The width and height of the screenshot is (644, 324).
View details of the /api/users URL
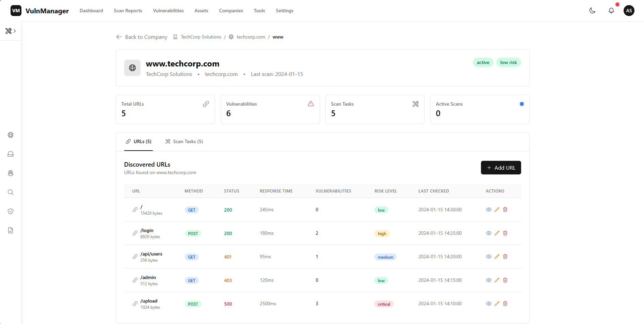pos(489,257)
